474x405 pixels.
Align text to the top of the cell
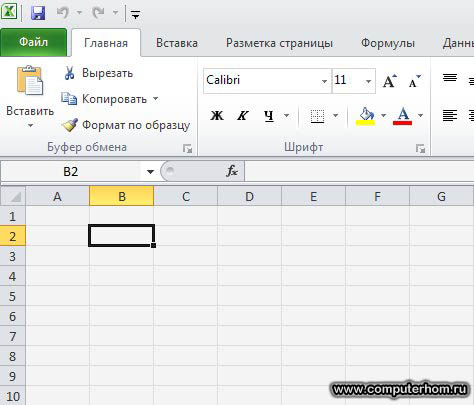450,78
